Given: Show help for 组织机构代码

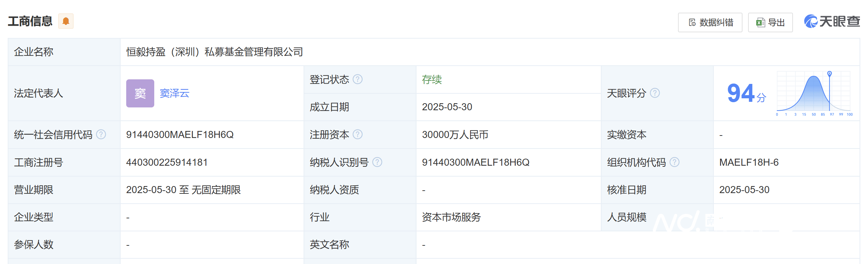Looking at the screenshot, I should (x=674, y=162).
